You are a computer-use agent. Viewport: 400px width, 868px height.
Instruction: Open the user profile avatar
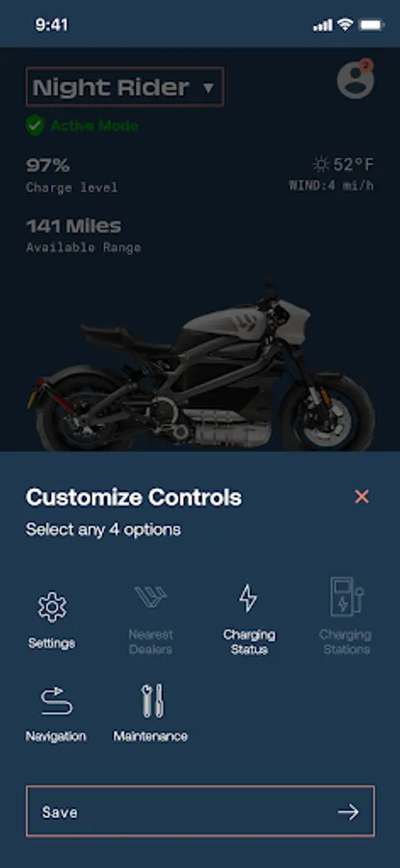click(356, 81)
